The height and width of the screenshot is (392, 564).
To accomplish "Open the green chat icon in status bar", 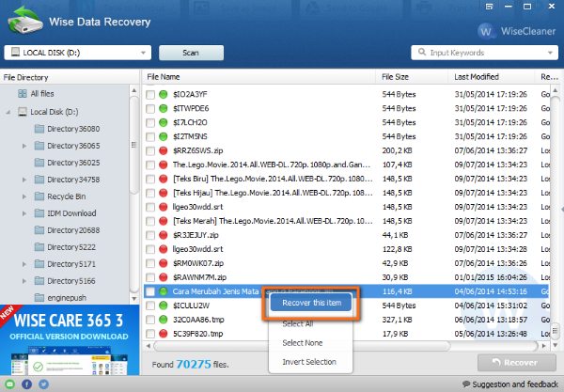I will [9, 384].
